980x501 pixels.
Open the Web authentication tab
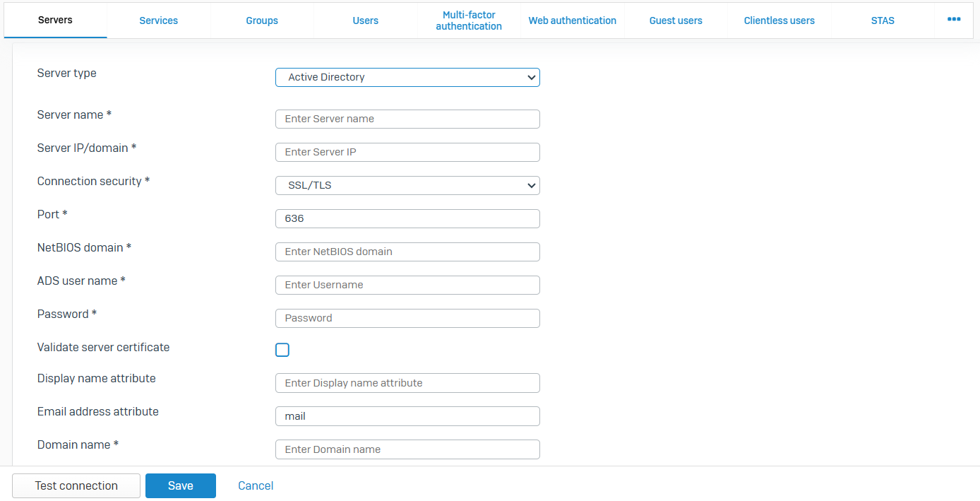pos(573,20)
